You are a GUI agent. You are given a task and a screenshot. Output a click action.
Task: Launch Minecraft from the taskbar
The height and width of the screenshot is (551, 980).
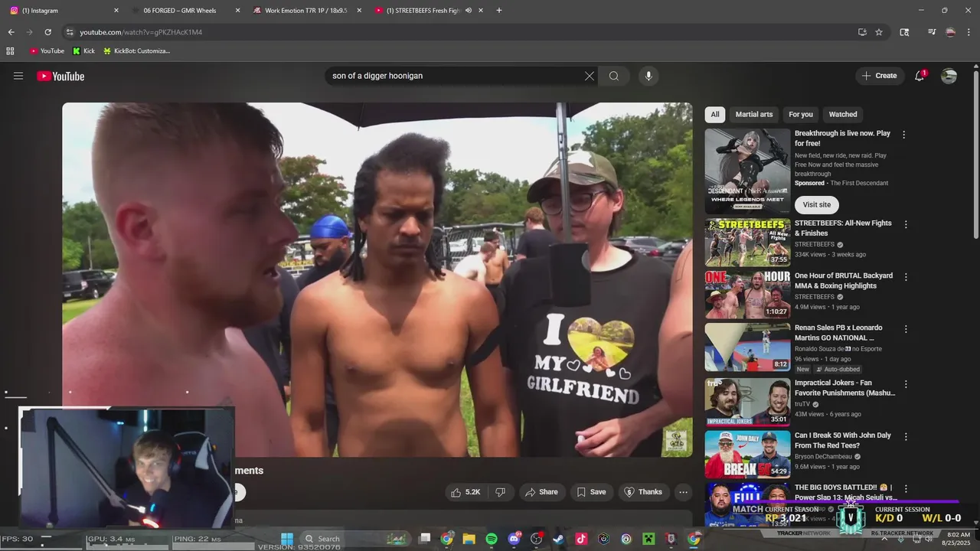point(648,539)
